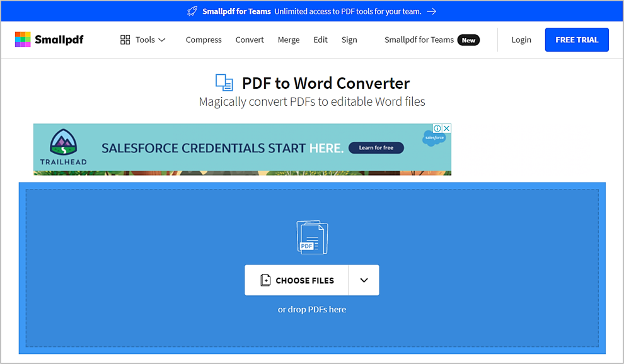Open the ad info icon

(x=437, y=128)
